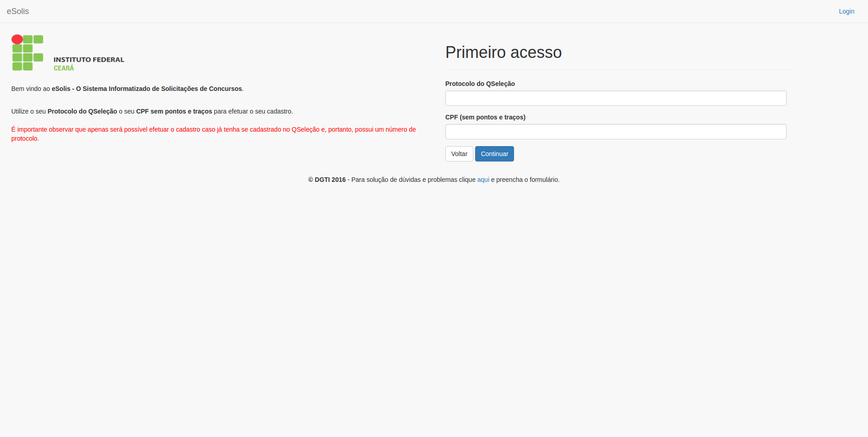
Task: Click the eSolis brand link in navbar
Action: 18,11
